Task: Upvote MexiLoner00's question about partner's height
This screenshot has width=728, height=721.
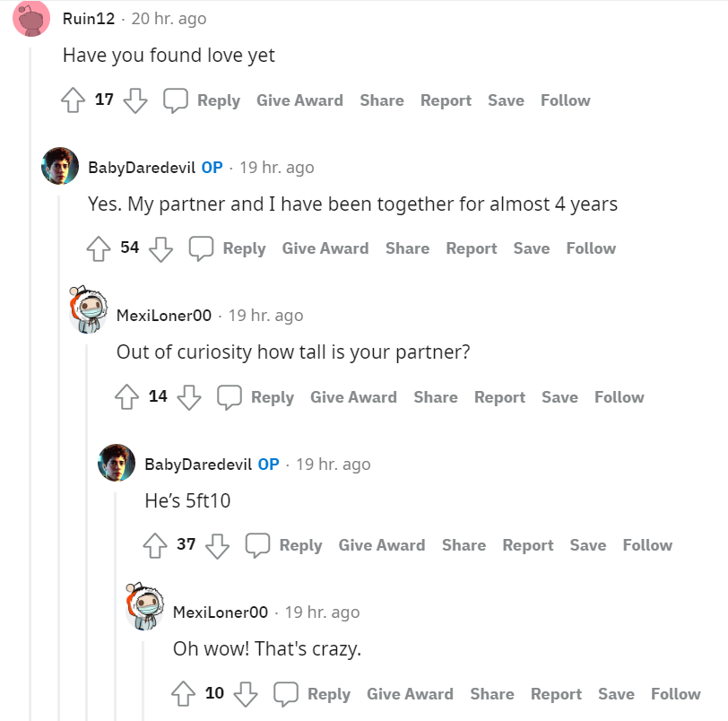Action: point(126,397)
